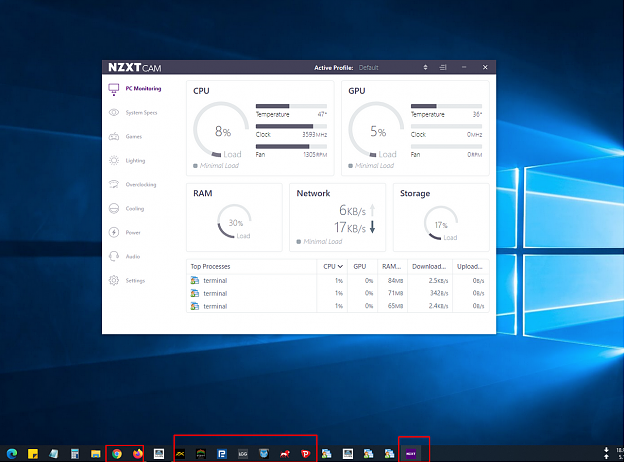
Task: Click the GPU 5% load gauge
Action: tap(376, 130)
